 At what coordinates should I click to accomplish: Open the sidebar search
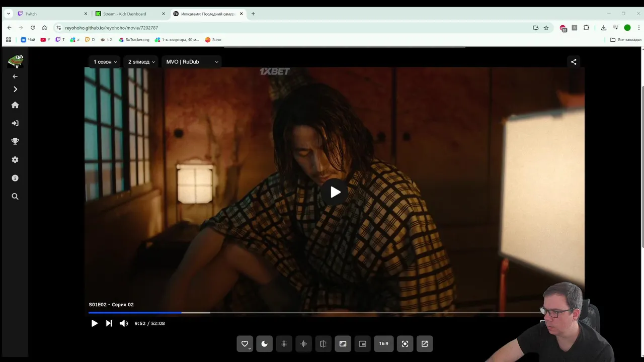pyautogui.click(x=15, y=197)
